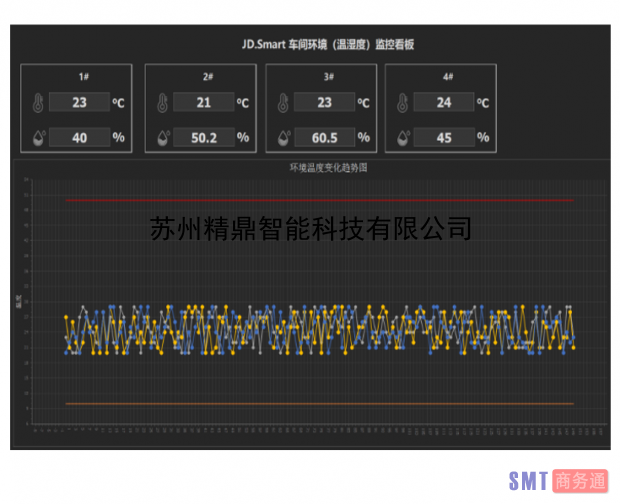Click the thermometer icon in panel 2#

pos(162,103)
